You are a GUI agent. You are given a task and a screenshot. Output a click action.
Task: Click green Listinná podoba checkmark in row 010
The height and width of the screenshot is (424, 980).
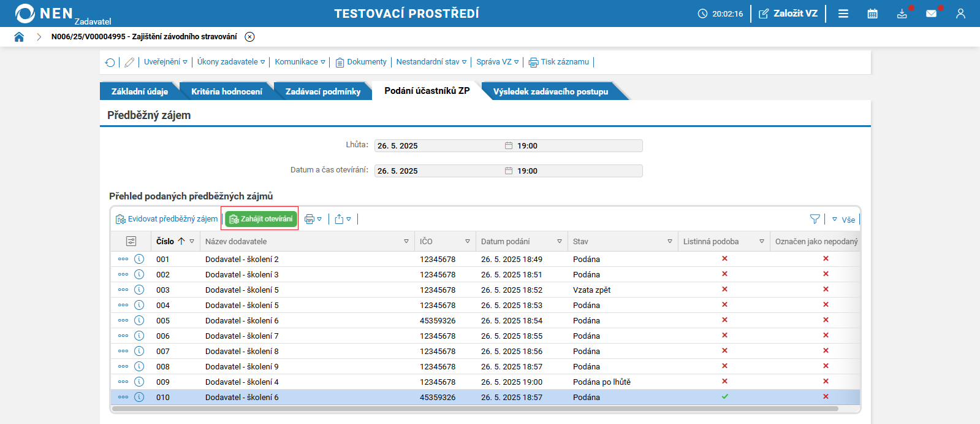click(725, 396)
